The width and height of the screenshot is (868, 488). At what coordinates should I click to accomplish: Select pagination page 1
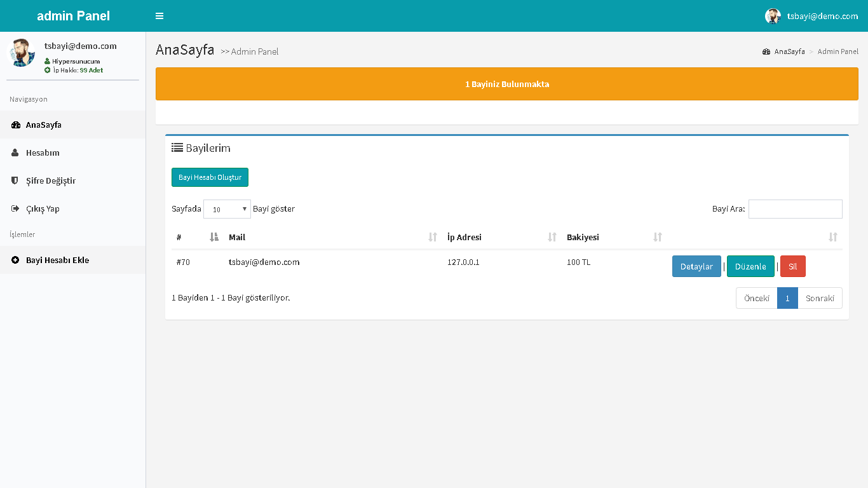(787, 298)
